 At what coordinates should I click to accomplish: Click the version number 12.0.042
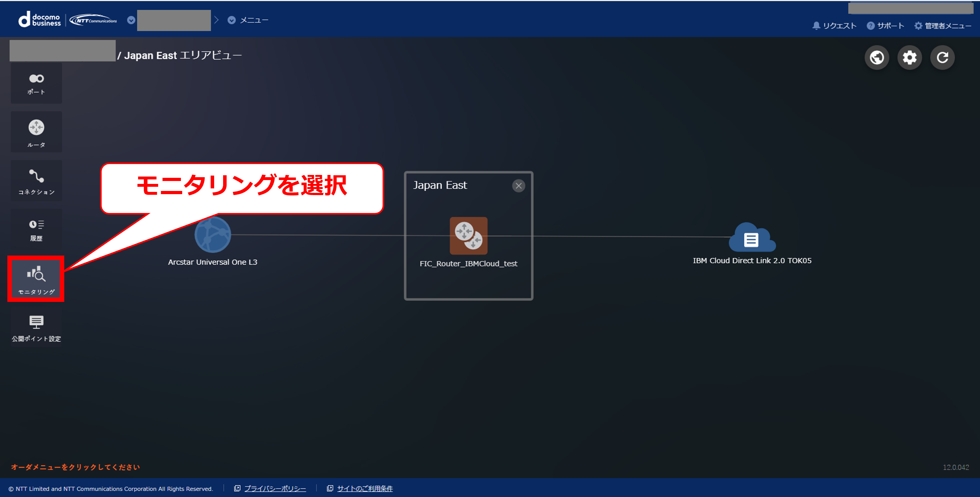(x=956, y=467)
